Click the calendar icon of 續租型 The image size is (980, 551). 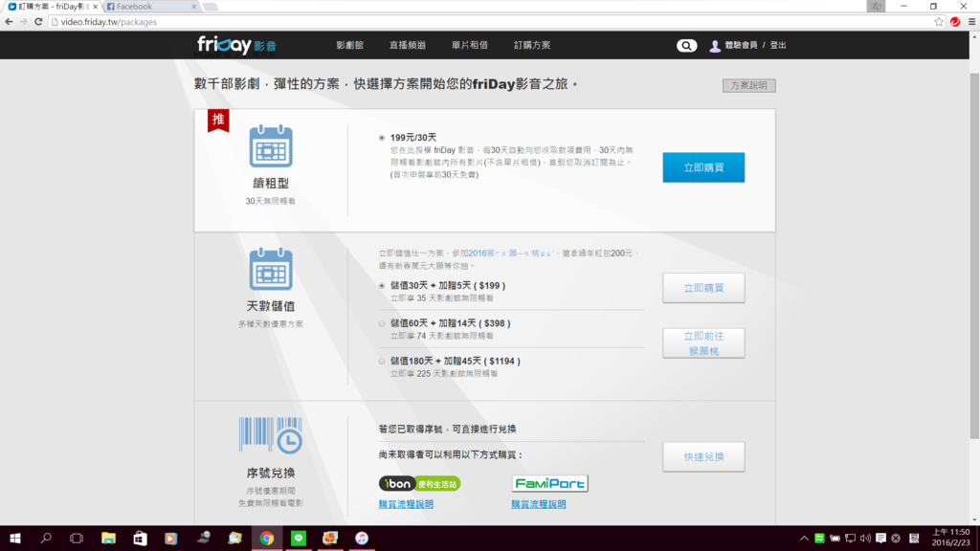271,146
